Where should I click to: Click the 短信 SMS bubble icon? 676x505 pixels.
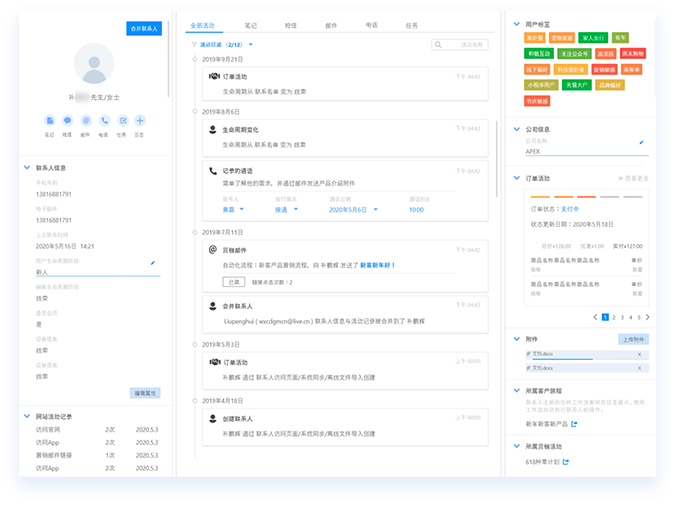(67, 121)
